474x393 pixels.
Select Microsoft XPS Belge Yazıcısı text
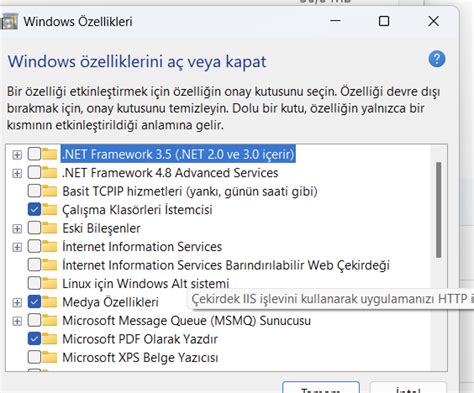click(x=140, y=358)
